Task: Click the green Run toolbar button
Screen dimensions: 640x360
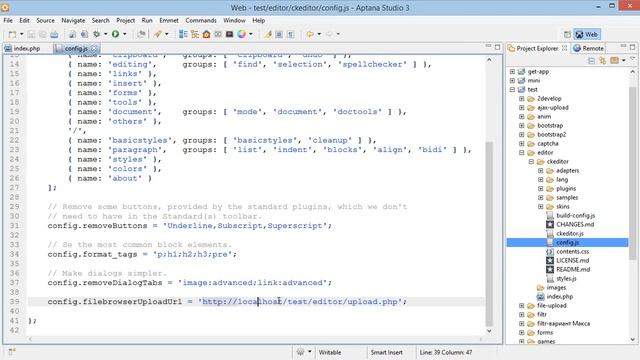Action: (x=116, y=34)
